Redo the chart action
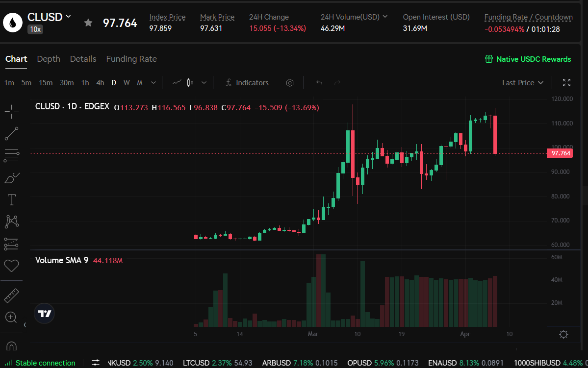 (337, 83)
